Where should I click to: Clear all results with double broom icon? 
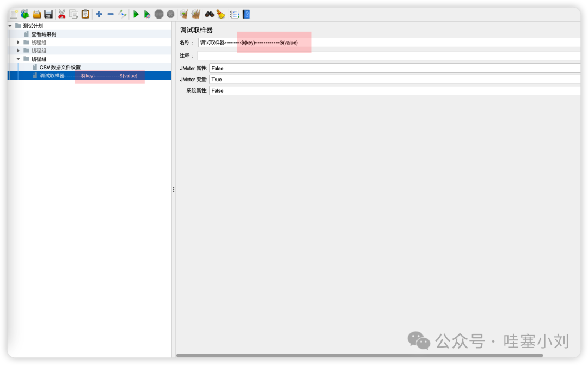[195, 14]
